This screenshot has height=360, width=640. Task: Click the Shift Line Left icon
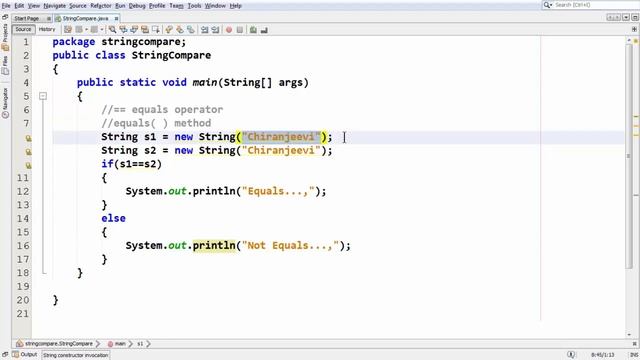point(204,29)
